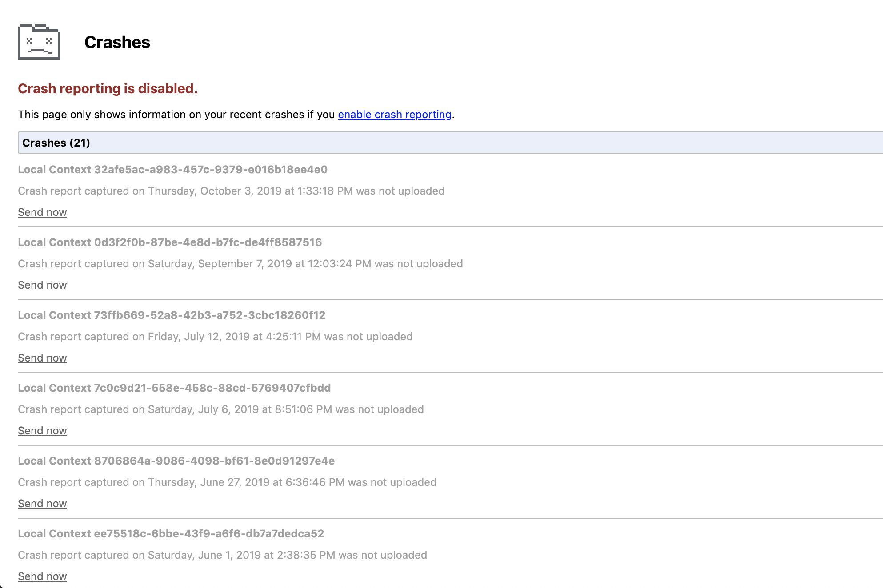Open the enable crash reporting link

click(x=395, y=115)
